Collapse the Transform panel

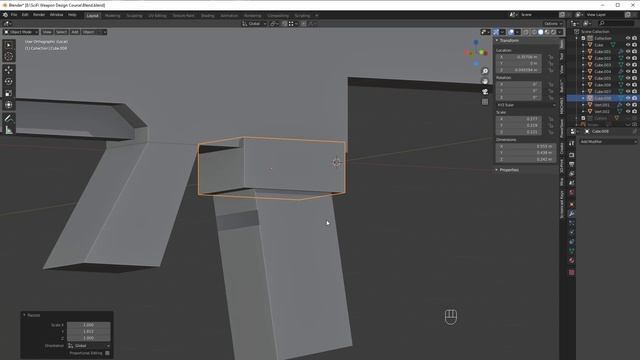[x=508, y=40]
